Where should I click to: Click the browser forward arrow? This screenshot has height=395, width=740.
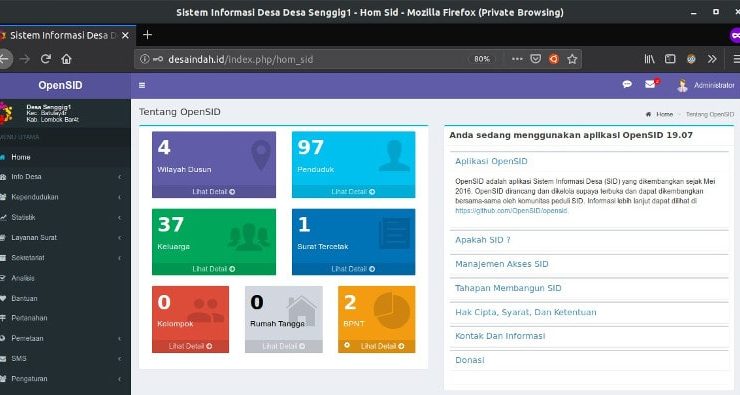[25, 59]
